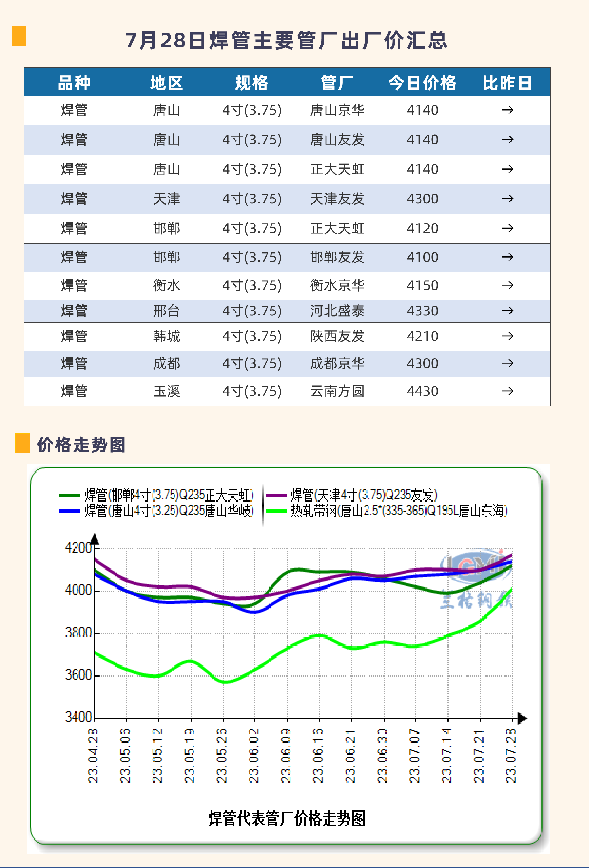Click the arrow icon in 陕西友发 row

[x=508, y=336]
